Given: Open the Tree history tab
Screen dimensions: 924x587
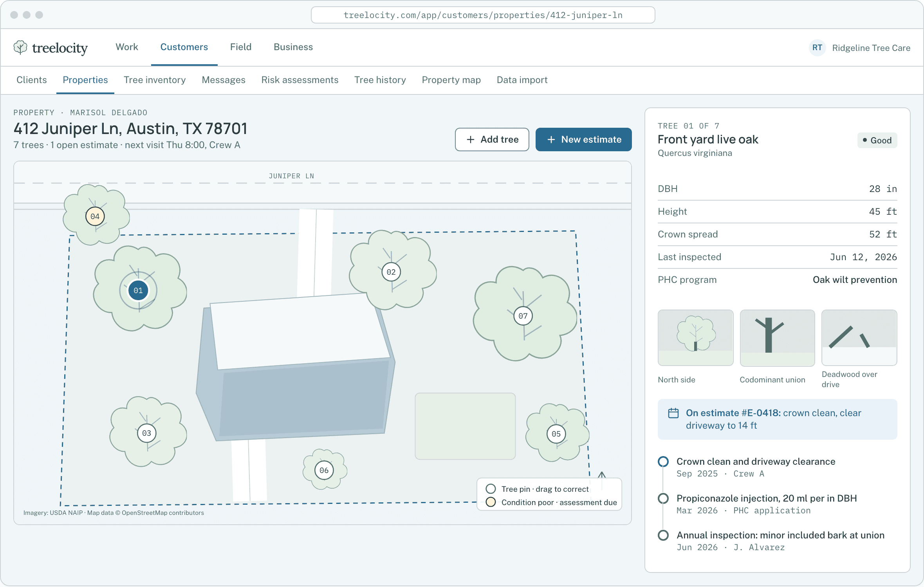Looking at the screenshot, I should tap(380, 80).
